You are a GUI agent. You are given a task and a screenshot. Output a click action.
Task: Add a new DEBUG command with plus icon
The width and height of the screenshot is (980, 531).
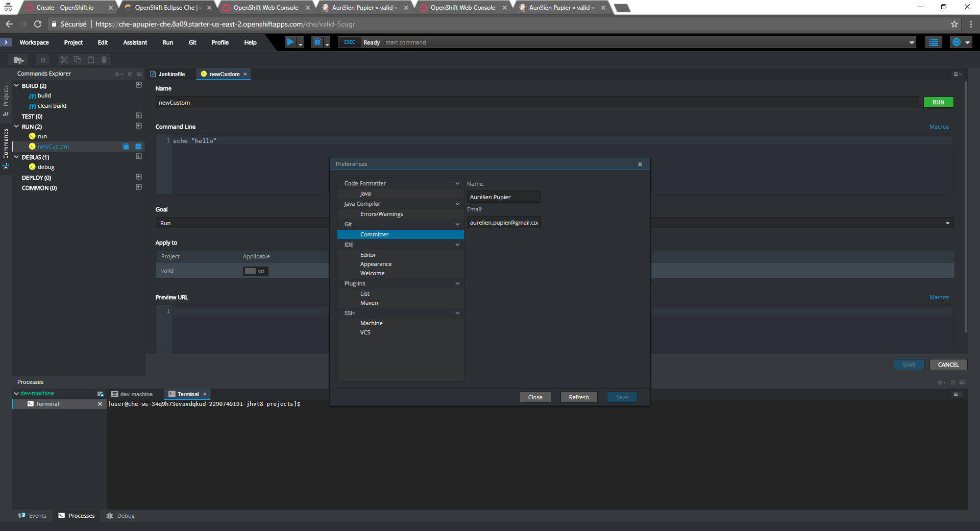click(139, 157)
